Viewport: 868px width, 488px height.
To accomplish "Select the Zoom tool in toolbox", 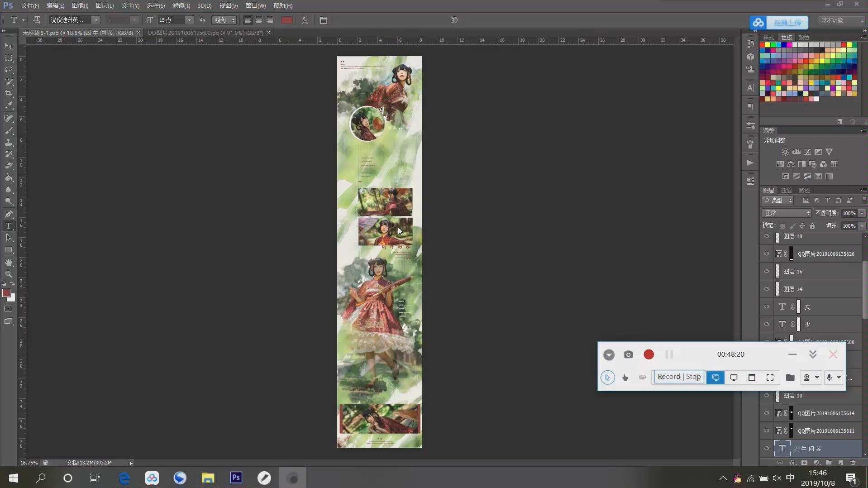I will point(9,274).
